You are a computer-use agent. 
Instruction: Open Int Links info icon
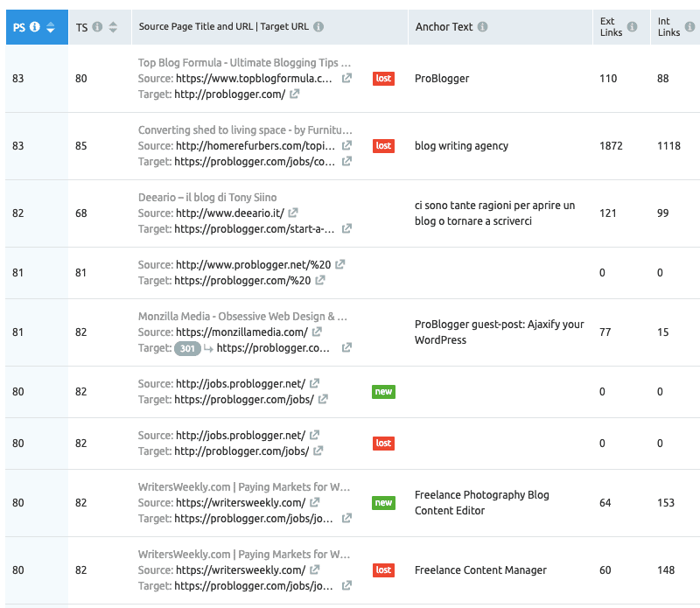689,27
